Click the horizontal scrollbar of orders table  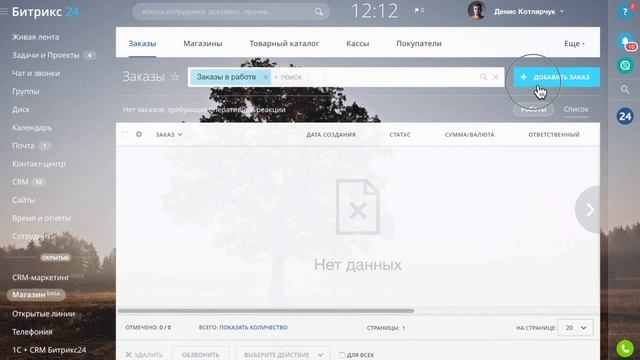pos(266,311)
